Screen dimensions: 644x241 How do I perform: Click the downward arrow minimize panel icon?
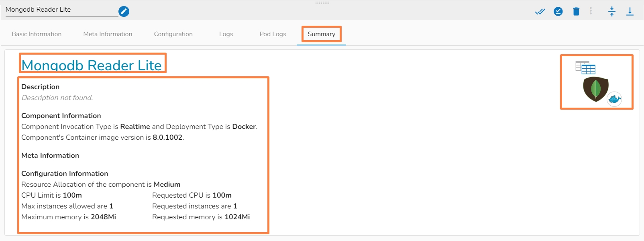point(630,12)
